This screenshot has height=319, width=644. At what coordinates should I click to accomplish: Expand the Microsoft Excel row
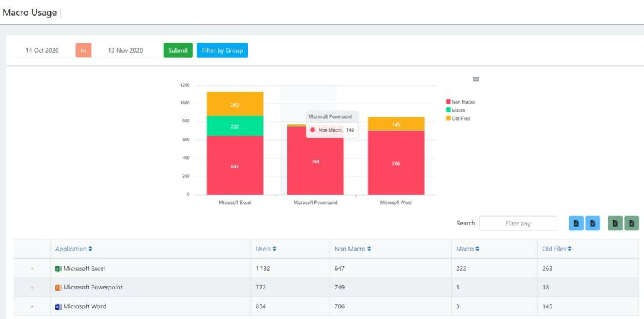point(32,269)
